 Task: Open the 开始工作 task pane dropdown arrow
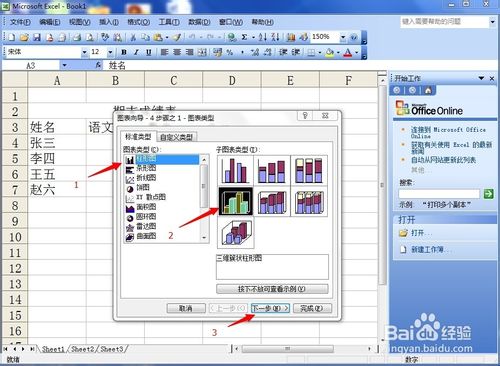481,78
